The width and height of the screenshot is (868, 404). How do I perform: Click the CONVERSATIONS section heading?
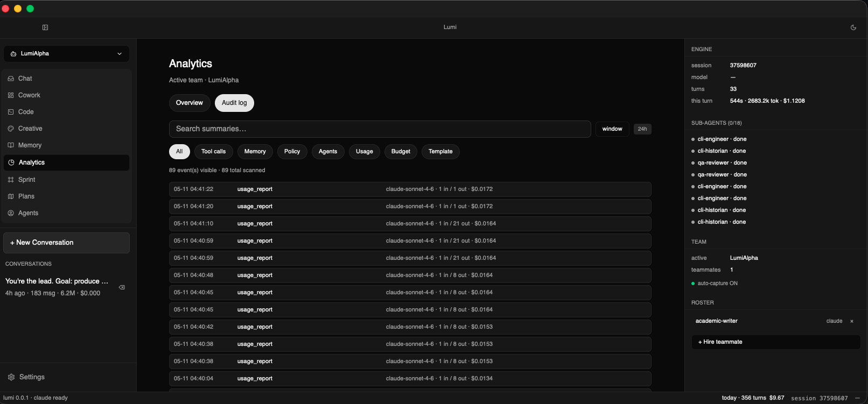29,264
